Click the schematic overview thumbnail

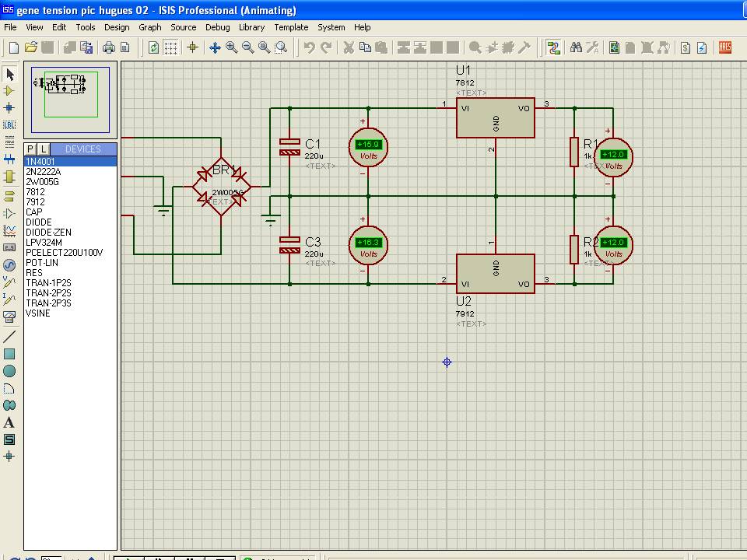(70, 100)
